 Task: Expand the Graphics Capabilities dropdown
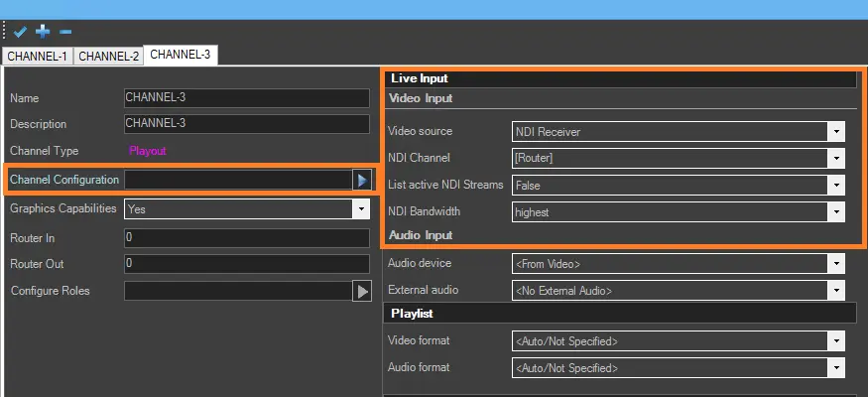[361, 209]
